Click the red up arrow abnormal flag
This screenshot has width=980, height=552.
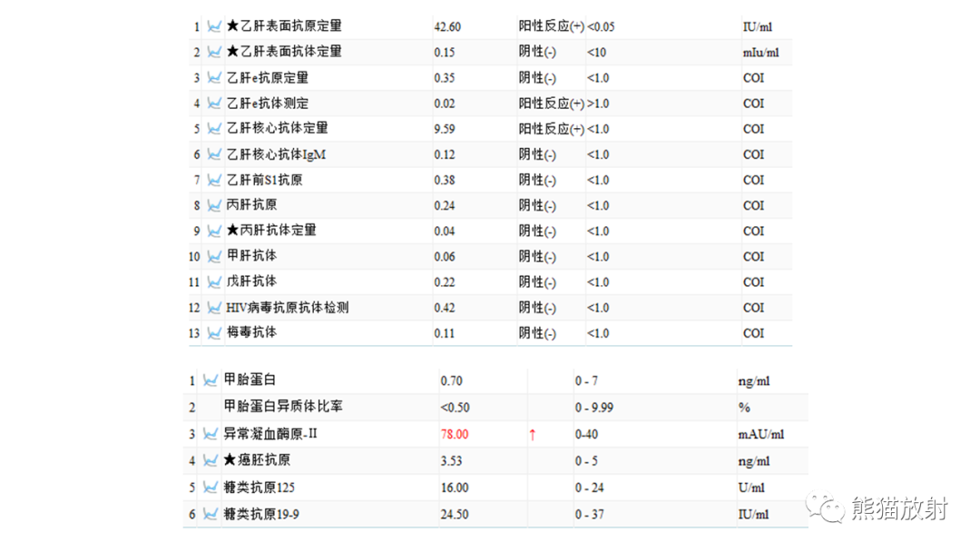tap(533, 435)
